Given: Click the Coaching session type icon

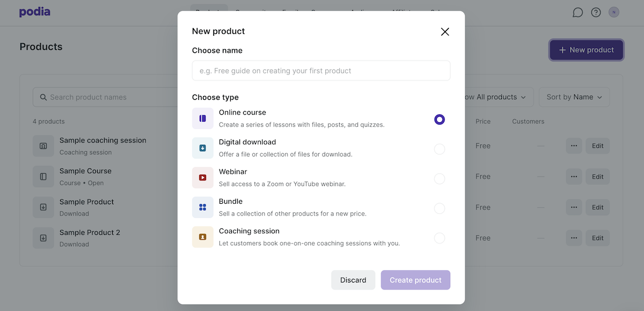Looking at the screenshot, I should 202,237.
